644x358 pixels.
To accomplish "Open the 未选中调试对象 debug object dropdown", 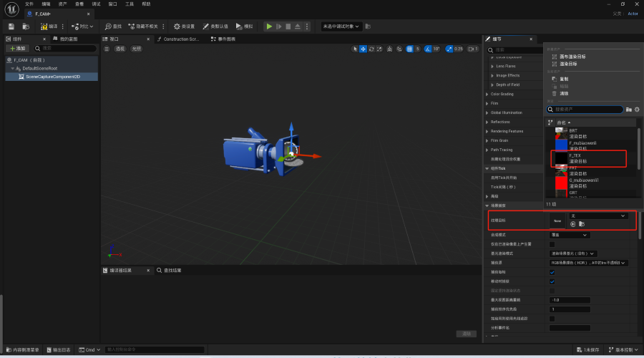I will coord(341,26).
